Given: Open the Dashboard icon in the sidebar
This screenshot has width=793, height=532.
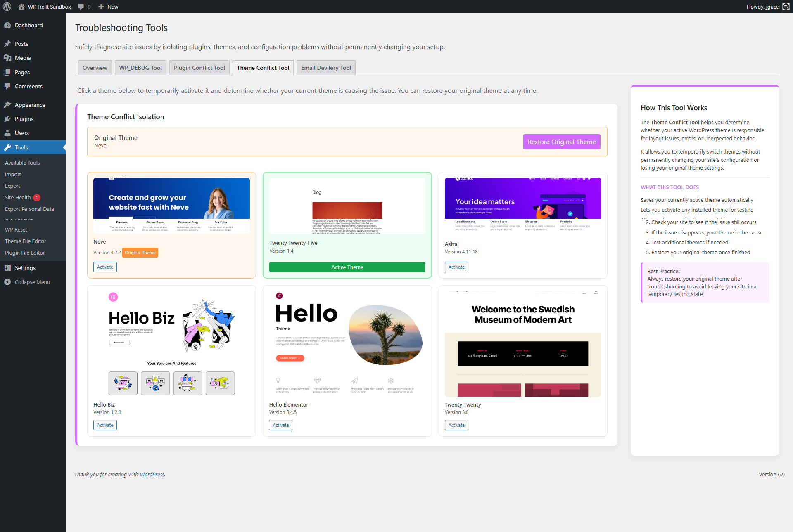Looking at the screenshot, I should (8, 25).
